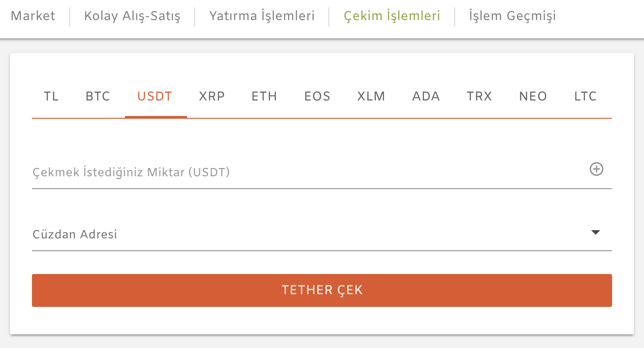This screenshot has width=644, height=348.
Task: Select the USDT currency tab
Action: (155, 96)
